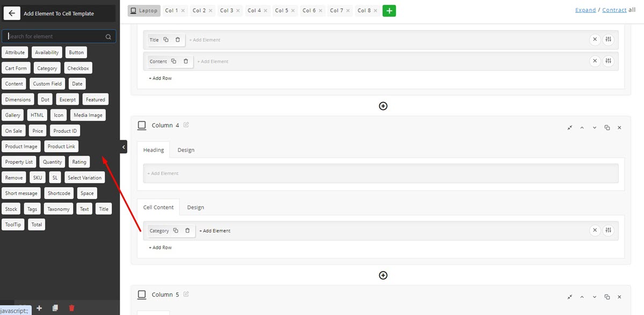Delete the Category element
The width and height of the screenshot is (644, 315).
(x=187, y=231)
